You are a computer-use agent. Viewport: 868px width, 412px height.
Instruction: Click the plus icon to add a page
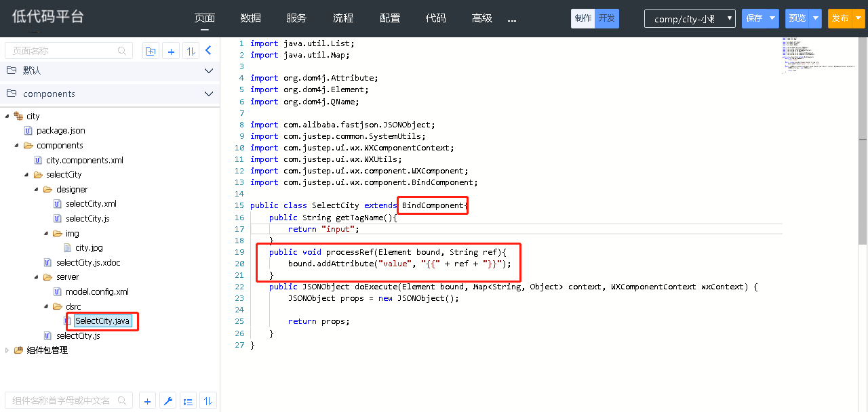[171, 51]
